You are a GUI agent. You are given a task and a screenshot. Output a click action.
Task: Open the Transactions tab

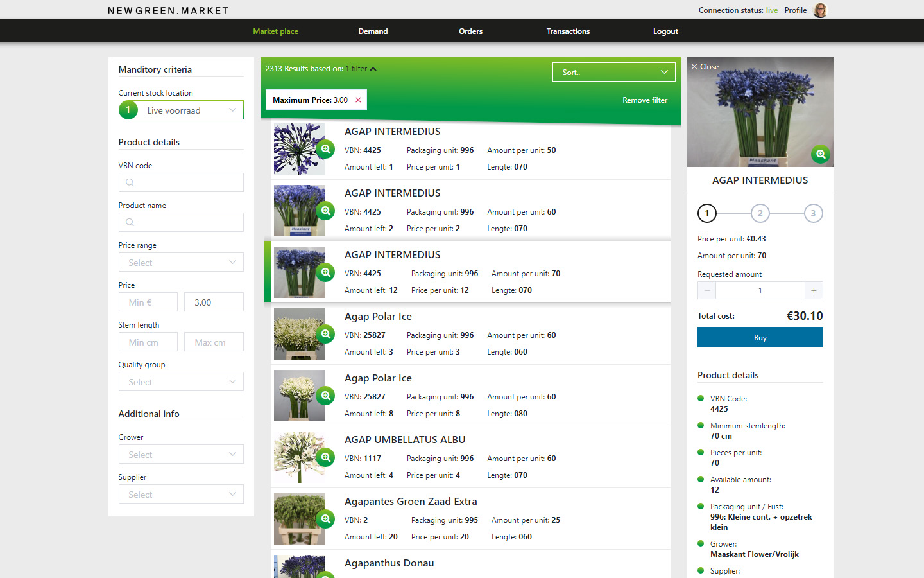tap(568, 31)
